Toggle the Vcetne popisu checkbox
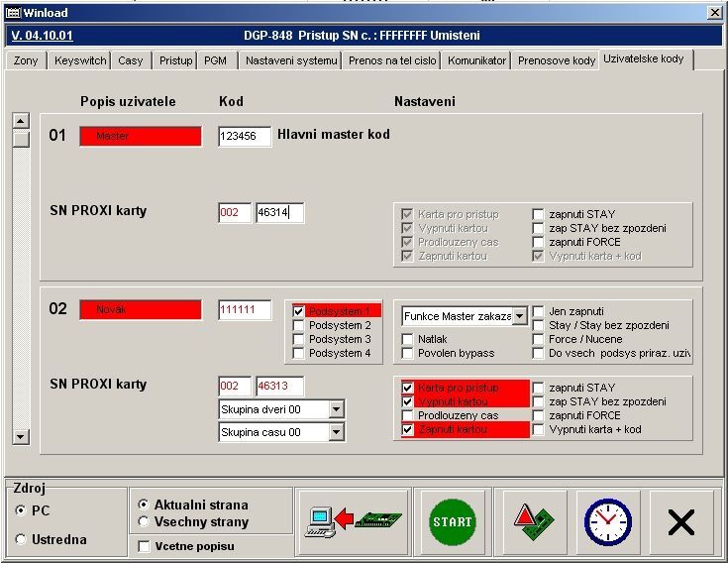 point(145,546)
